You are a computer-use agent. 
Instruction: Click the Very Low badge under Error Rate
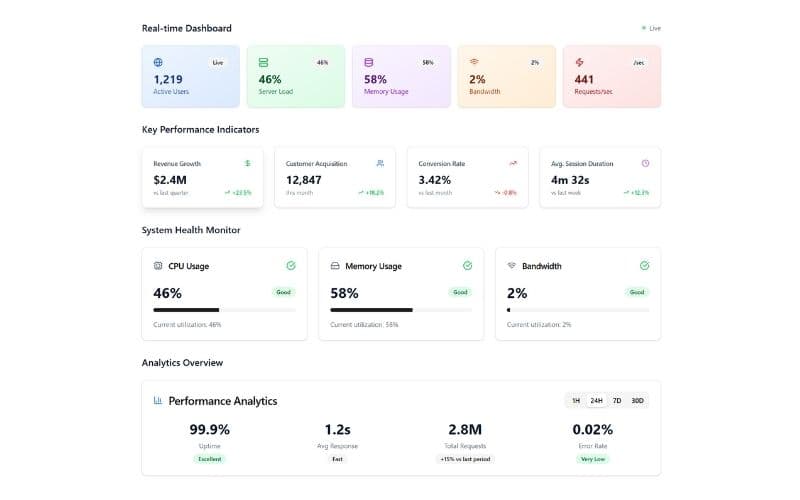pos(594,459)
